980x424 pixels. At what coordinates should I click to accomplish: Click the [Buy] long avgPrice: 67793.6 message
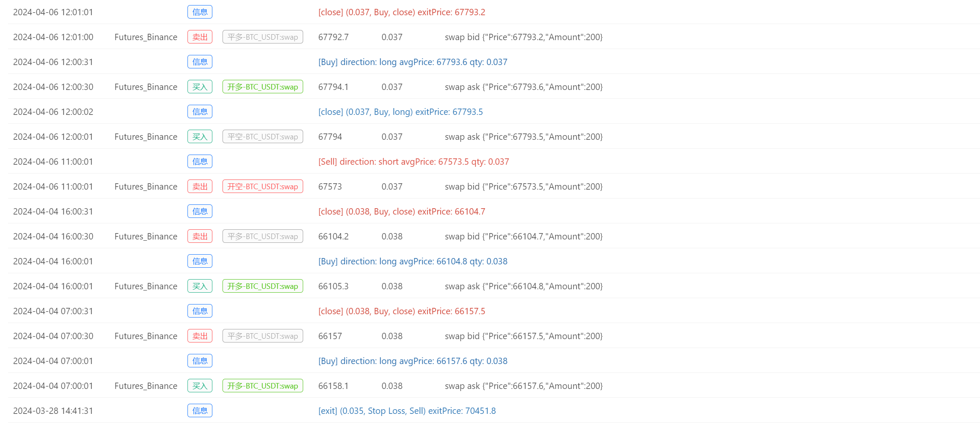tap(413, 62)
